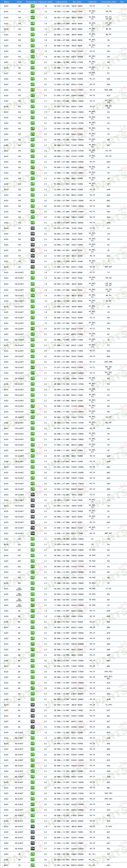Click diesel icon for Audi 100 2.0 DE
127x868 pixels.
[x=33, y=239]
